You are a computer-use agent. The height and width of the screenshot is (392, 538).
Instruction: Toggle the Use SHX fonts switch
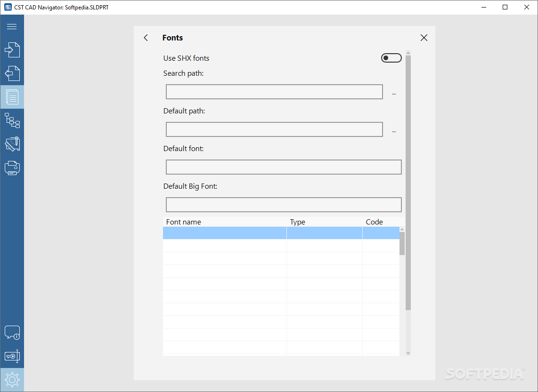pos(391,58)
